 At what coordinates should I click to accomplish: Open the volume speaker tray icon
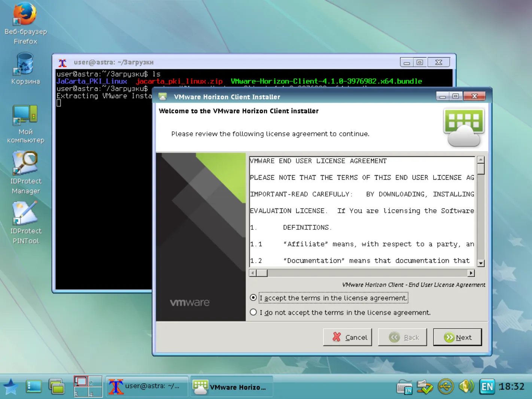click(466, 387)
